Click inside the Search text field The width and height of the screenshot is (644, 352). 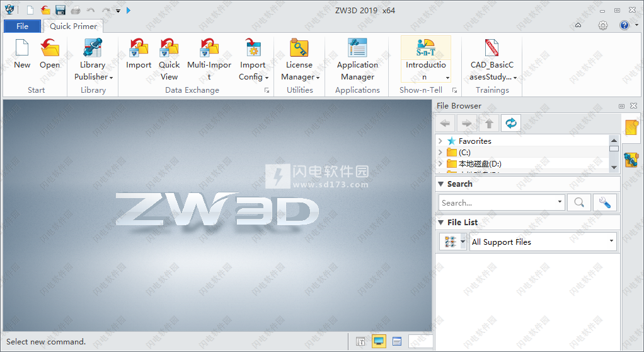pyautogui.click(x=498, y=202)
